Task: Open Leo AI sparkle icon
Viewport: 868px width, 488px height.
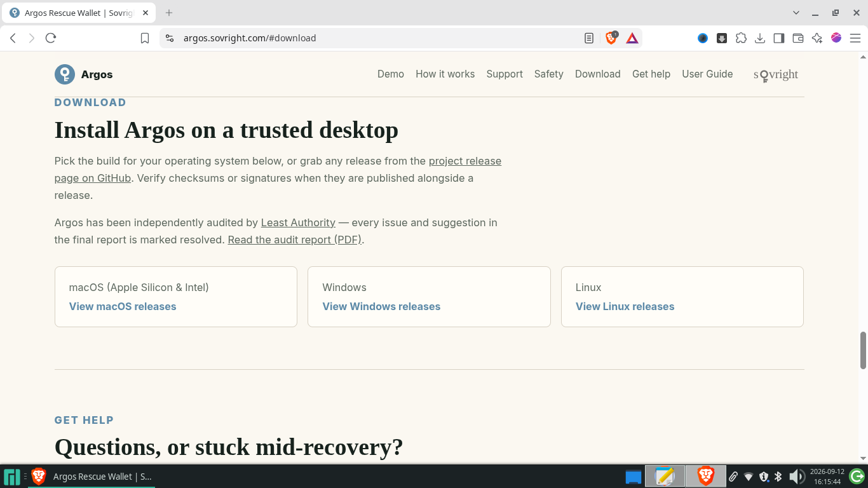Action: pyautogui.click(x=817, y=38)
